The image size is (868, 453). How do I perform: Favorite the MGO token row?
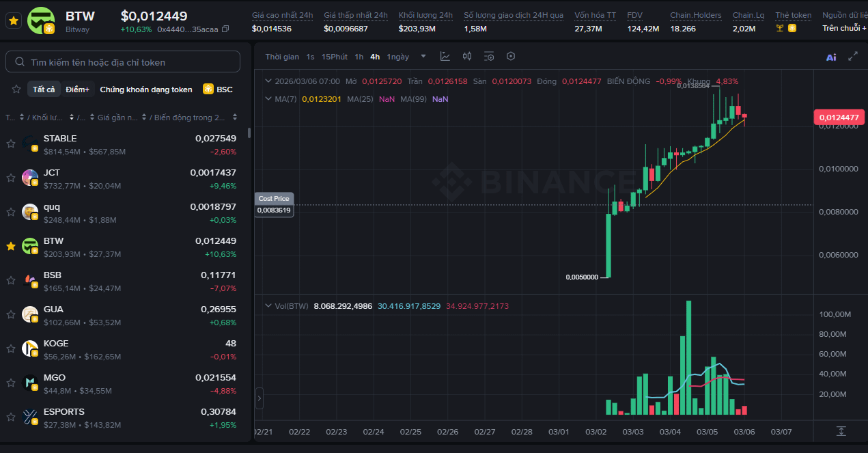point(11,383)
